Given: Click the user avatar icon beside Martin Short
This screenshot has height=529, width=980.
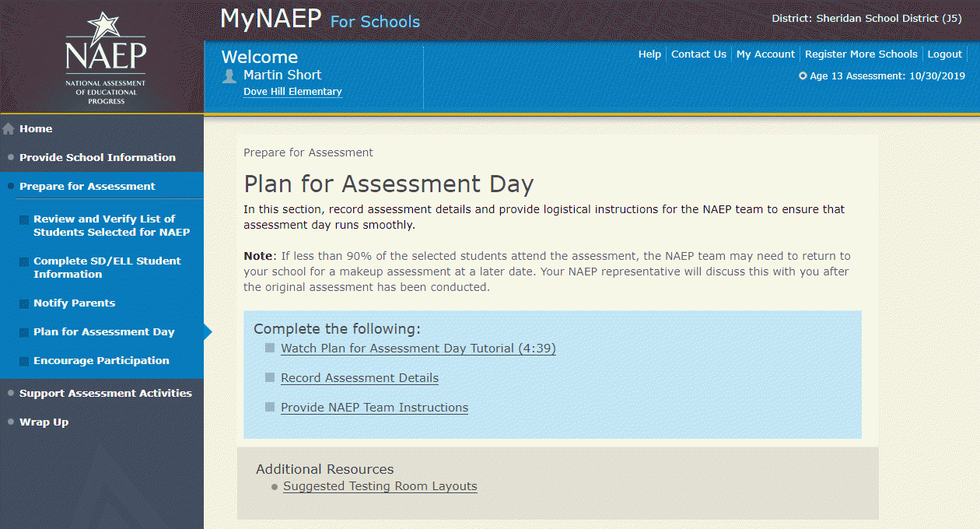Looking at the screenshot, I should (x=229, y=75).
